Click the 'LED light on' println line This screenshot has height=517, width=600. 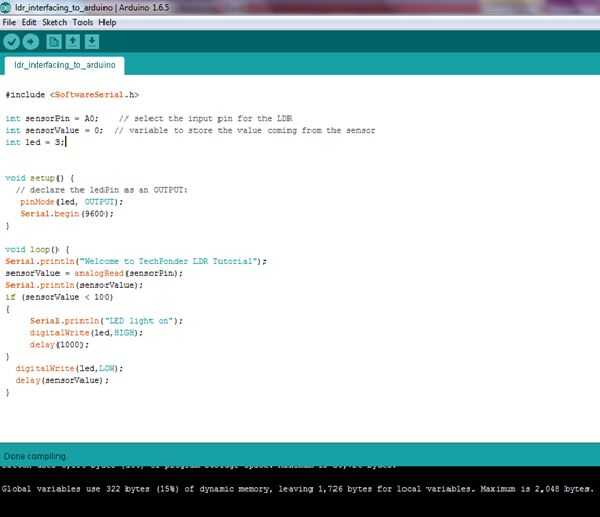(x=106, y=321)
